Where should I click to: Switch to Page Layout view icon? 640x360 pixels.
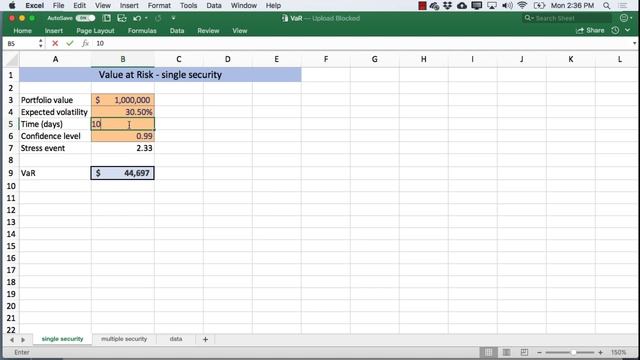[506, 352]
